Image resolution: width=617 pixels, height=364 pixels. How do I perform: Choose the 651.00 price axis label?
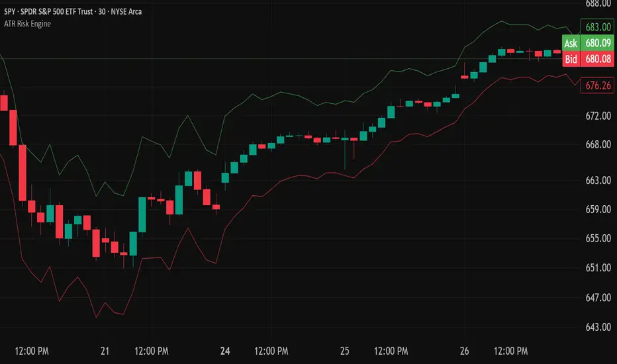pyautogui.click(x=593, y=268)
